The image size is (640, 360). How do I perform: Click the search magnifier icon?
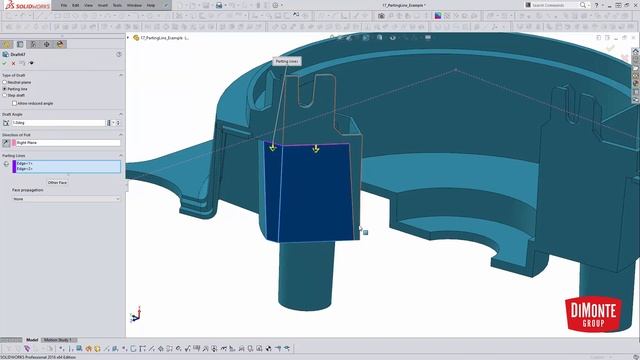coord(583,5)
